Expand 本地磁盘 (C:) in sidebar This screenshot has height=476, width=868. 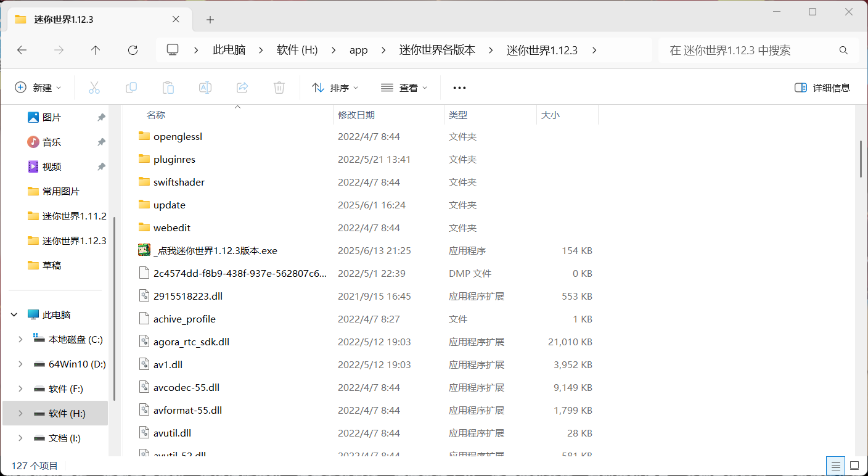[x=20, y=339]
